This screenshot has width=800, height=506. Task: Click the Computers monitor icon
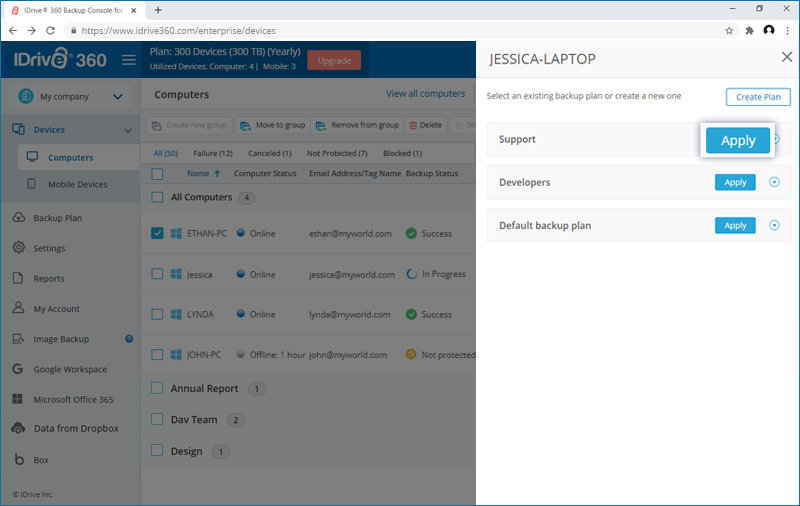point(32,157)
